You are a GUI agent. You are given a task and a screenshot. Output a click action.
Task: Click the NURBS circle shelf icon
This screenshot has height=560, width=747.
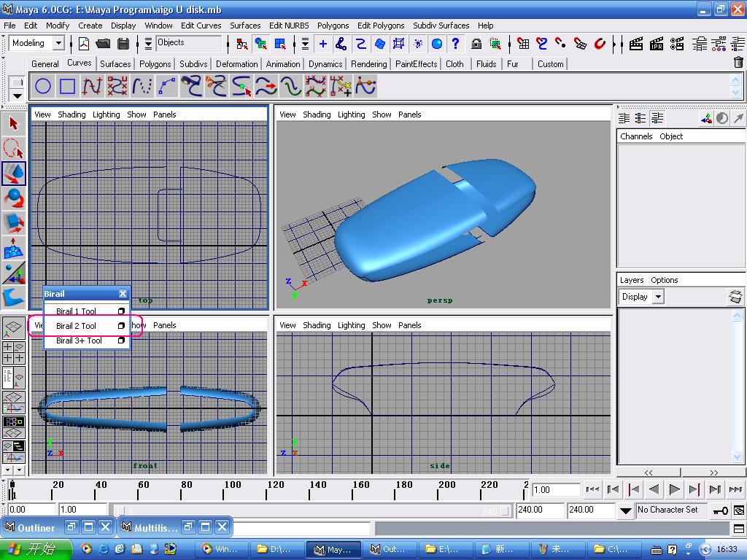(43, 86)
